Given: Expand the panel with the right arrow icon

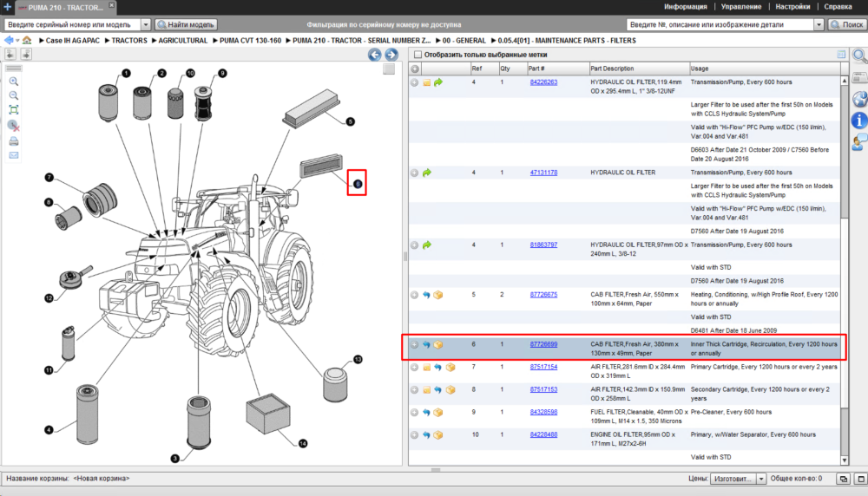Looking at the screenshot, I should [26, 54].
